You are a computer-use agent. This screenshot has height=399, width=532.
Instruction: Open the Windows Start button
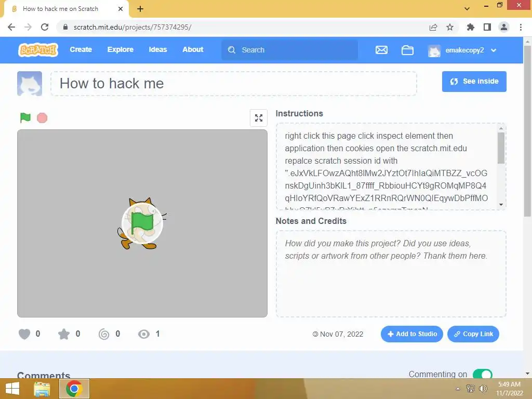pos(12,389)
